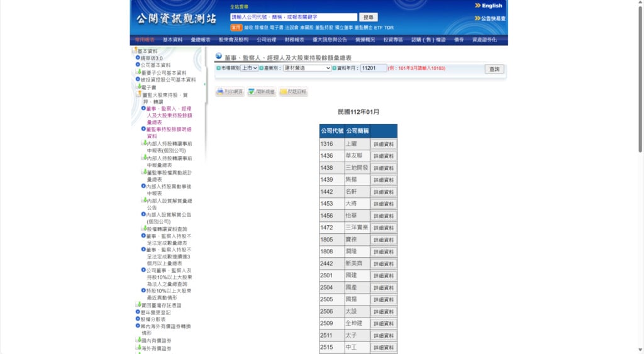
Task: Click the 搜尋 search button
Action: pyautogui.click(x=369, y=17)
